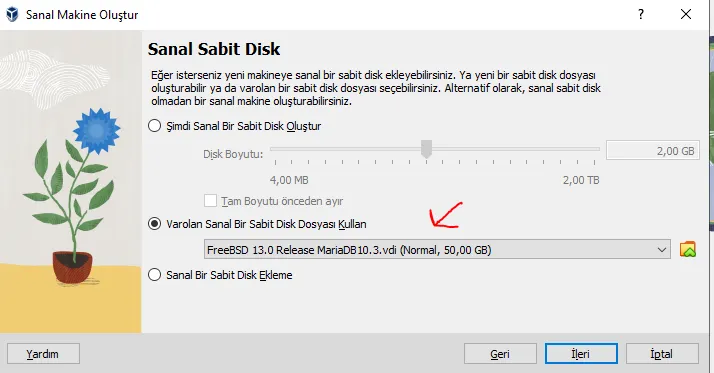Select Varolan Sanal Bir Sabit Disk Dosyası Kullan
Screen dimensions: 714x373
pyautogui.click(x=155, y=224)
